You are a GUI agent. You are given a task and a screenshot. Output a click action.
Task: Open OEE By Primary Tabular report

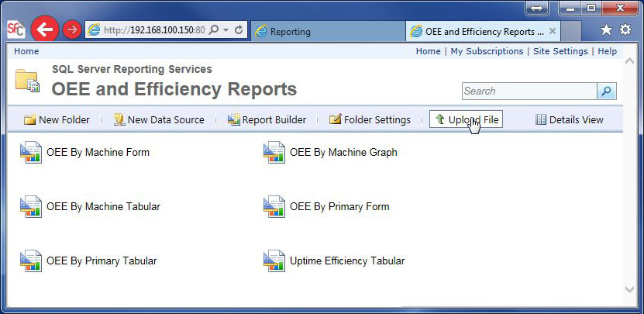coord(102,261)
